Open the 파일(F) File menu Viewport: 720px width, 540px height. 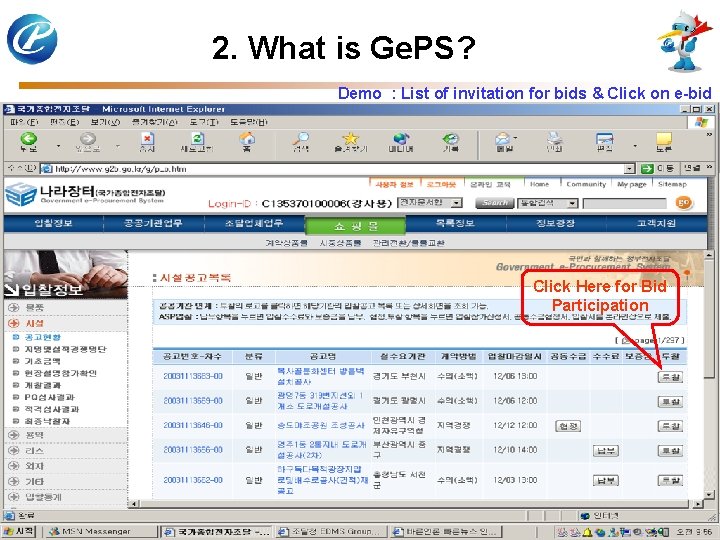(24, 122)
